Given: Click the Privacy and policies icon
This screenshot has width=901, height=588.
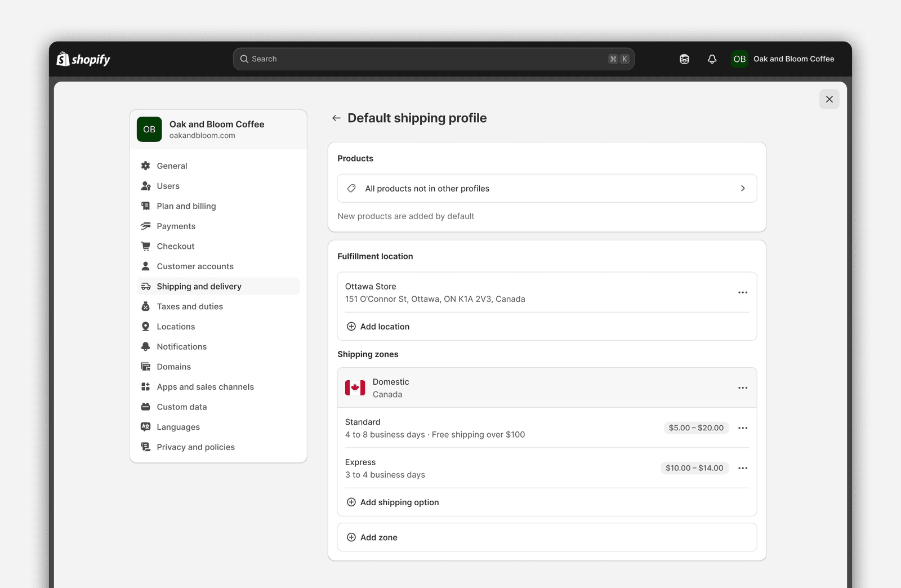Looking at the screenshot, I should [145, 447].
